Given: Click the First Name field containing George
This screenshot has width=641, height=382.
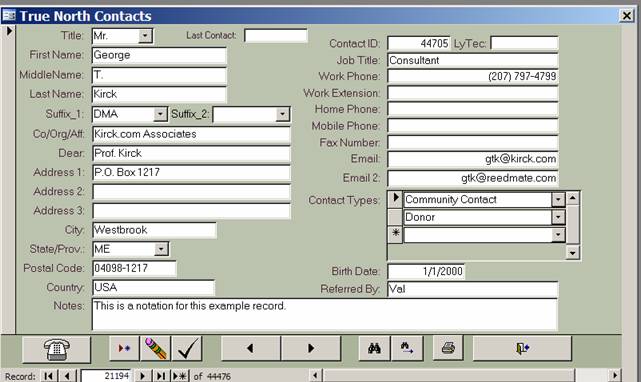Looking at the screenshot, I should tap(159, 55).
